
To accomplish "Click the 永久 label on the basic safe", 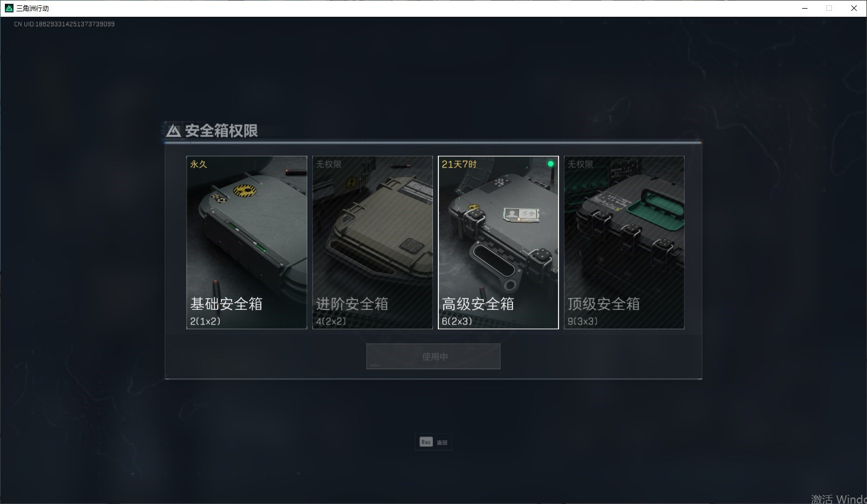I will coord(199,164).
